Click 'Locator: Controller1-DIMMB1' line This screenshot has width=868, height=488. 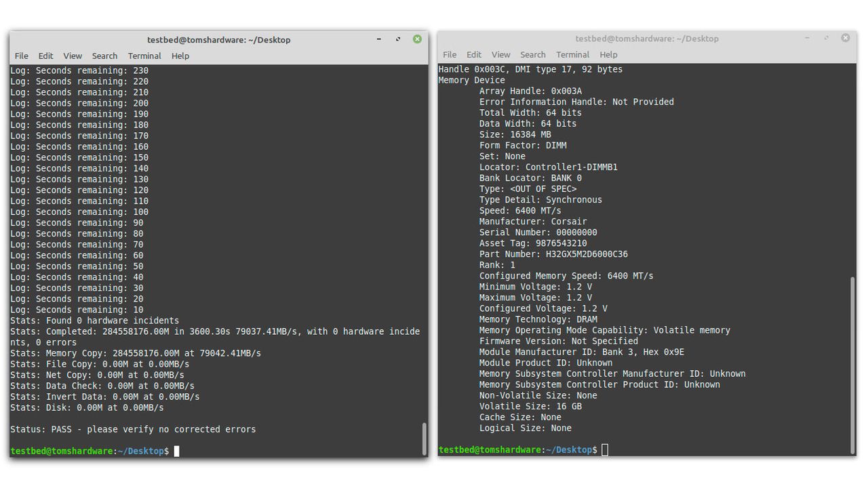click(x=549, y=167)
